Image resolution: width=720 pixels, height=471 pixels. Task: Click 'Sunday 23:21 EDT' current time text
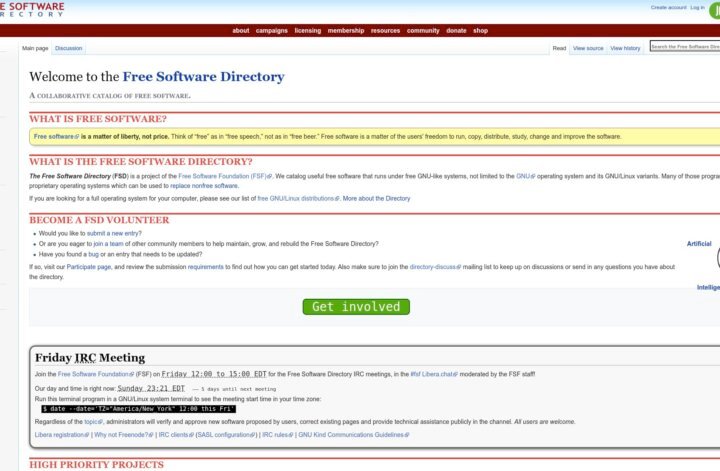[x=151, y=388]
